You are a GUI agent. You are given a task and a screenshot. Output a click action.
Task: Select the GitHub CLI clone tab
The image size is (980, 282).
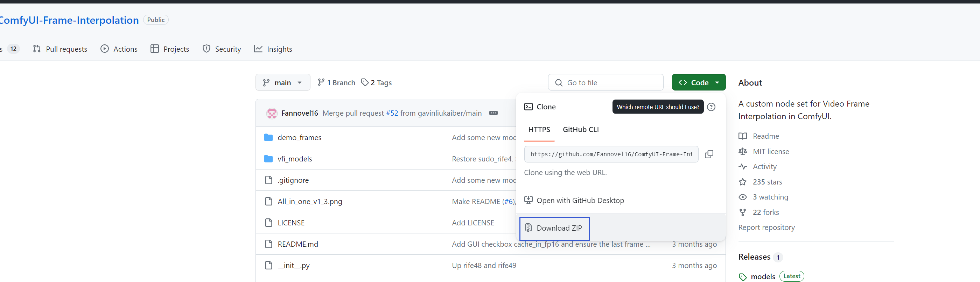[x=581, y=130]
